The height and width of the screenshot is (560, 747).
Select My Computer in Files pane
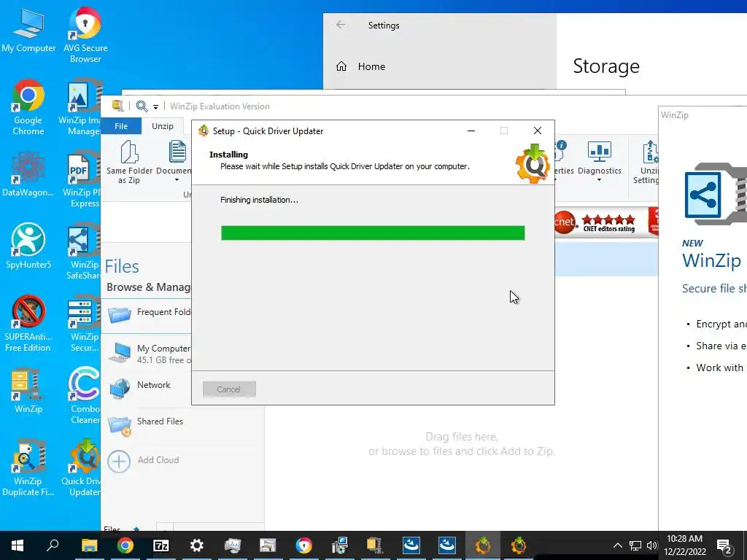click(147, 354)
